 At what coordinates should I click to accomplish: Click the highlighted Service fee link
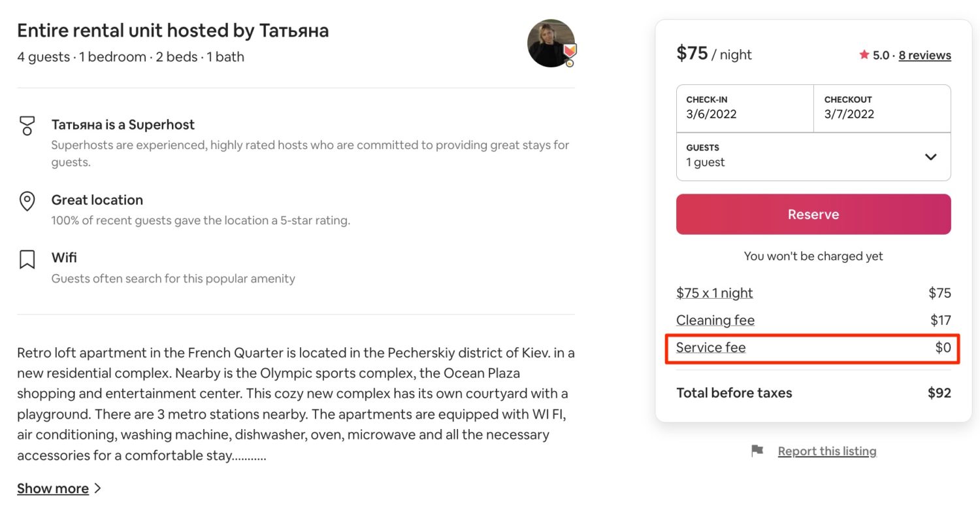[710, 347]
